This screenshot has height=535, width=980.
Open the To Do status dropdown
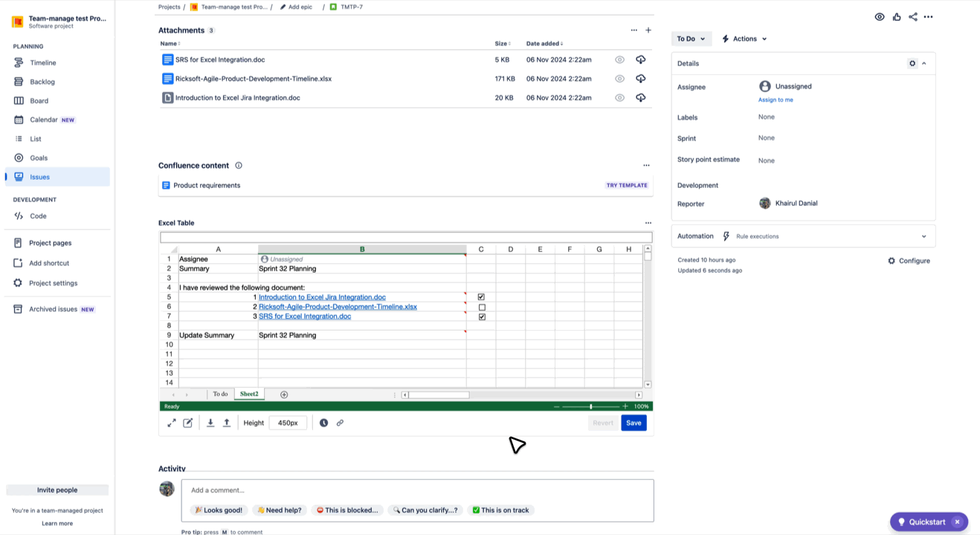[x=692, y=38]
